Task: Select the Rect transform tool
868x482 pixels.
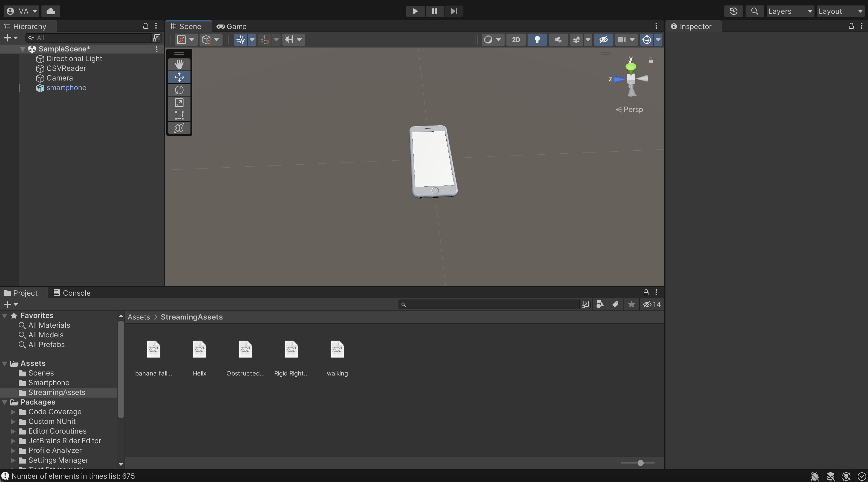Action: (179, 115)
